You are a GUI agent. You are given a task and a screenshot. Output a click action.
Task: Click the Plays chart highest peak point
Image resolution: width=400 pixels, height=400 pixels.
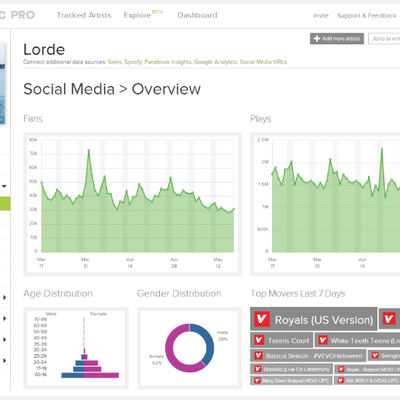pyautogui.click(x=382, y=149)
